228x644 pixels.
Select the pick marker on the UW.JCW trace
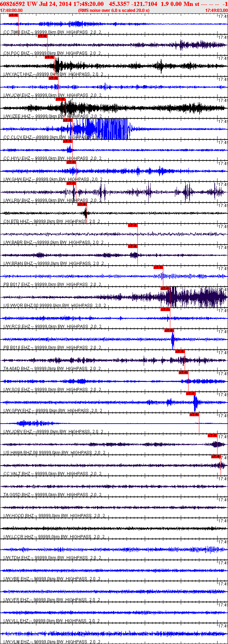53,78
